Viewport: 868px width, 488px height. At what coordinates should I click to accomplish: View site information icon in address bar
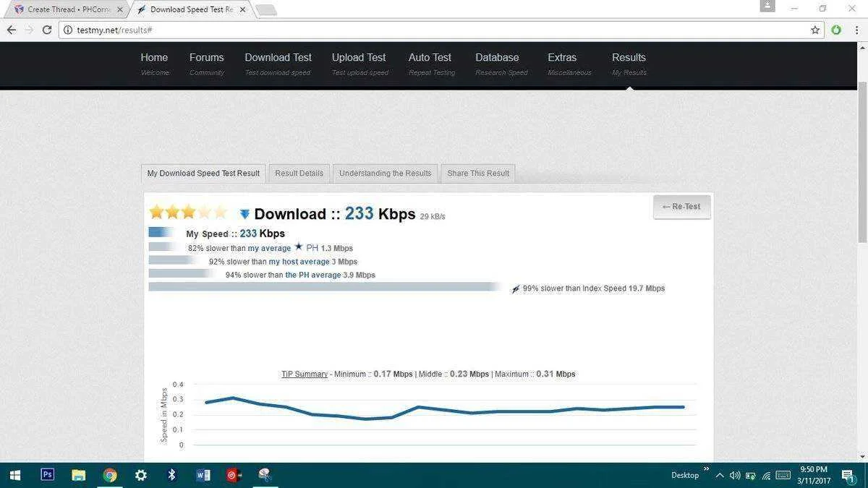click(x=68, y=30)
